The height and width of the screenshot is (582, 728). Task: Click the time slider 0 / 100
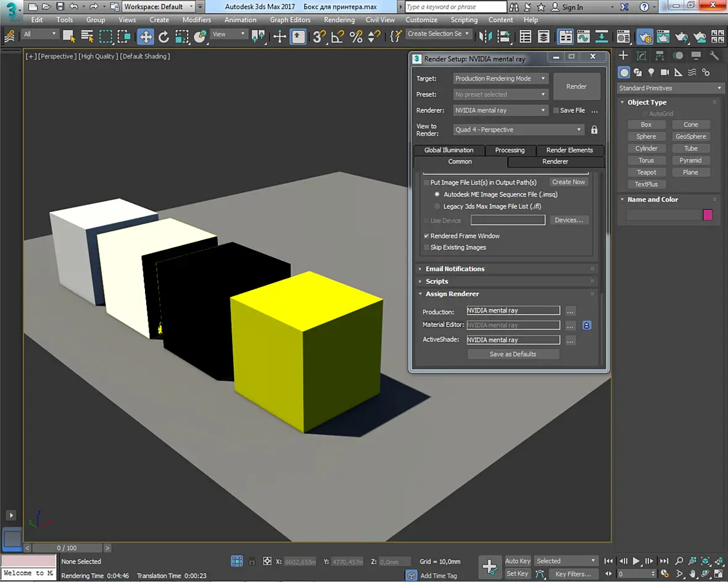(x=67, y=548)
